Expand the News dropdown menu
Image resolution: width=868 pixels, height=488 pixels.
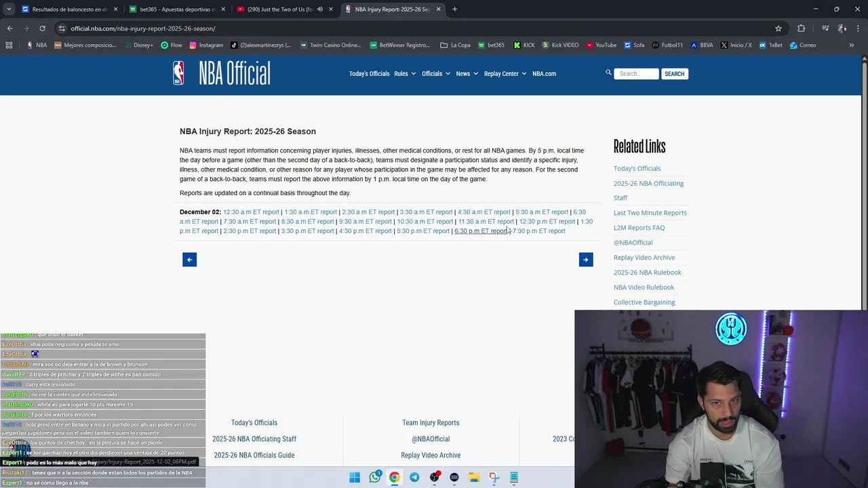[x=467, y=74]
